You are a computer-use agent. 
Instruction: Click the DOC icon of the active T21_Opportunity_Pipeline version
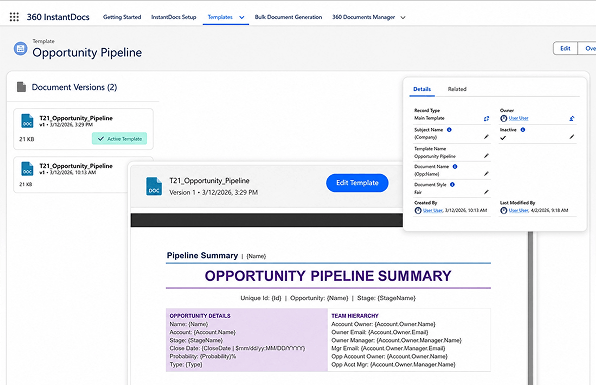coord(27,121)
